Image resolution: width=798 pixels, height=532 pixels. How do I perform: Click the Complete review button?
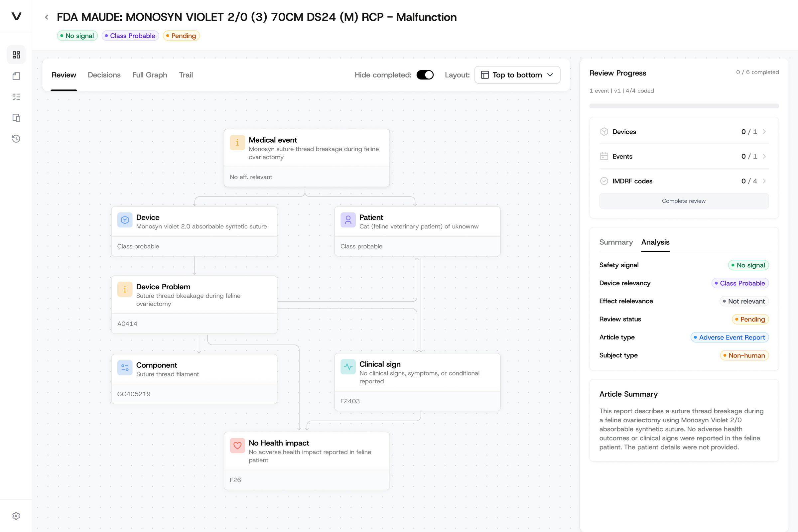[x=684, y=201]
